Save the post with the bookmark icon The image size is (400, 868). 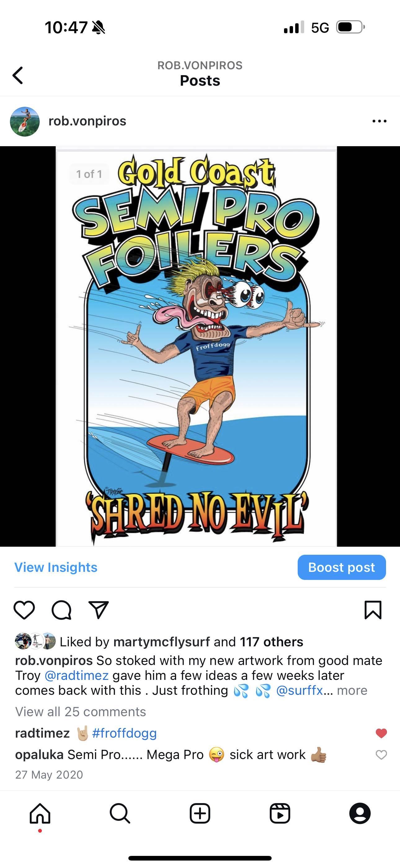coord(373,610)
